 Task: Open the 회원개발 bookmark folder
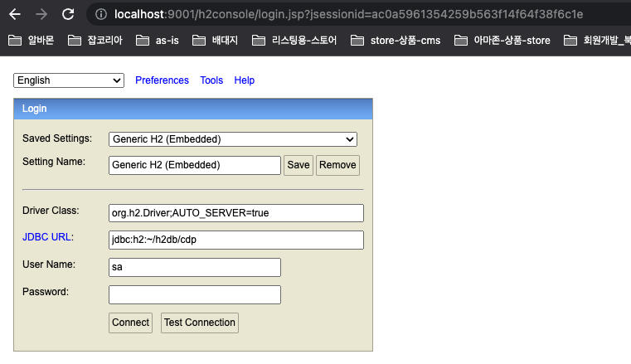click(x=597, y=41)
